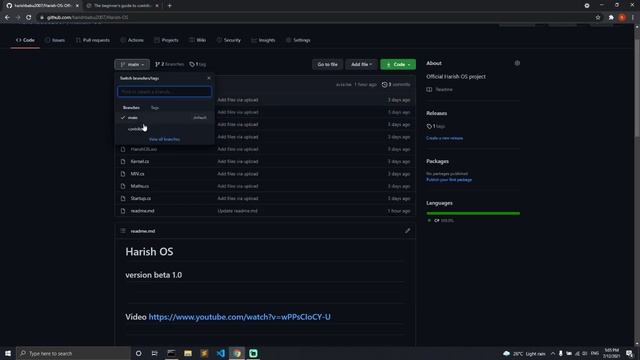Click file icon beside Startup.cs
Screen dimensions: 640x360
(x=123, y=198)
